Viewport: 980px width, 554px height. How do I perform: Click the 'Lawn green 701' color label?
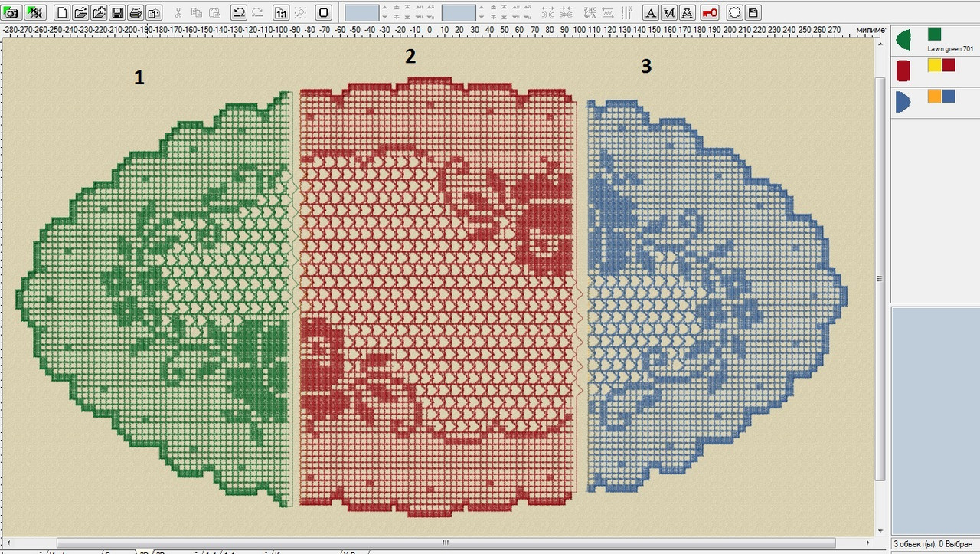(x=950, y=48)
